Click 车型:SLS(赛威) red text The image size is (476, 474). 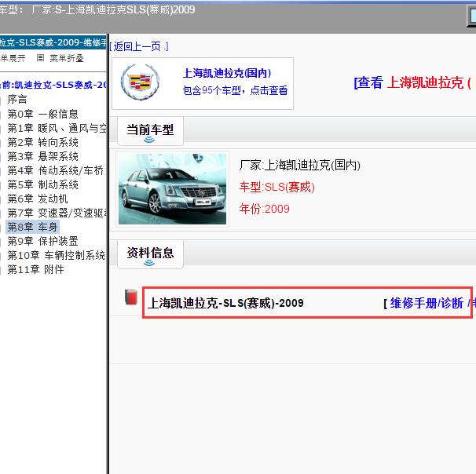pos(276,187)
